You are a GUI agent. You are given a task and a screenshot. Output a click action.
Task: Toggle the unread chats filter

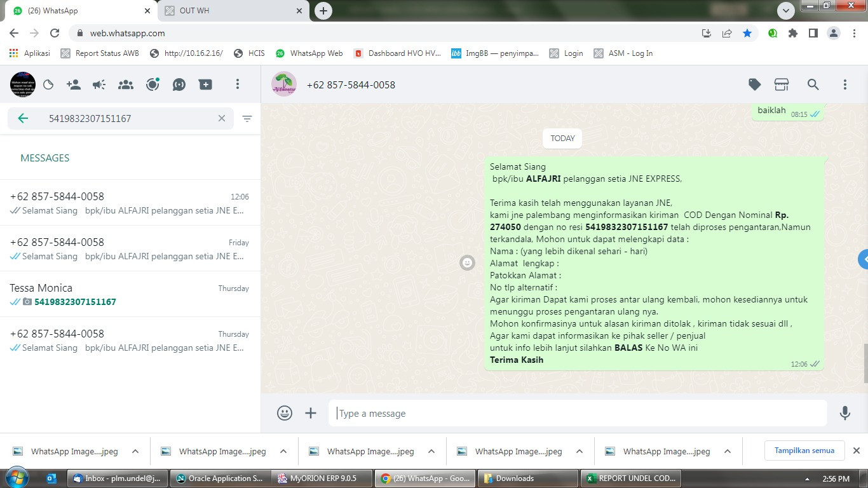(247, 119)
